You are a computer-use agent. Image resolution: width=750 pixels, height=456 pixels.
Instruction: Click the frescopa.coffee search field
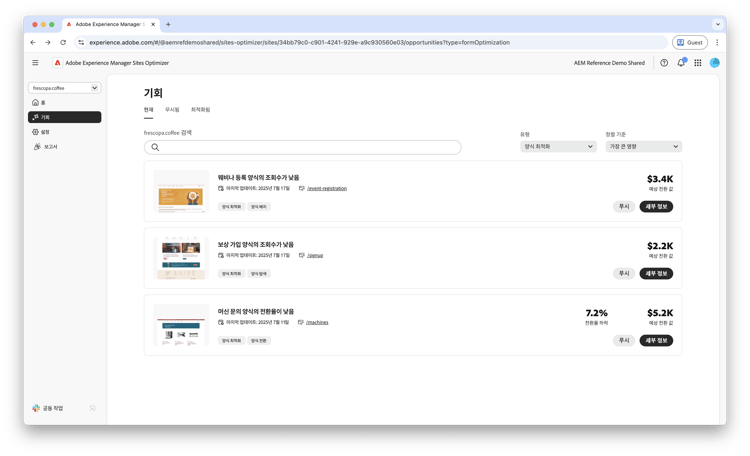303,147
